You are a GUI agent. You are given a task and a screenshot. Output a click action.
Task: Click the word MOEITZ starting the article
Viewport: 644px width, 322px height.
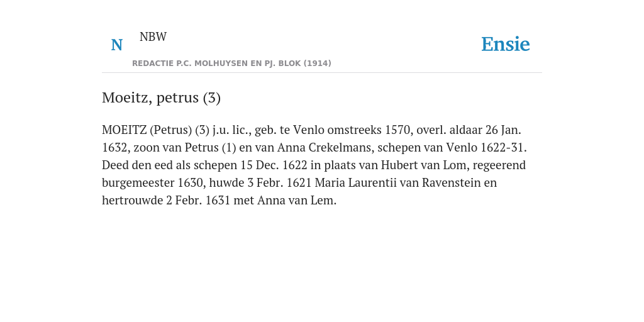pyautogui.click(x=124, y=130)
